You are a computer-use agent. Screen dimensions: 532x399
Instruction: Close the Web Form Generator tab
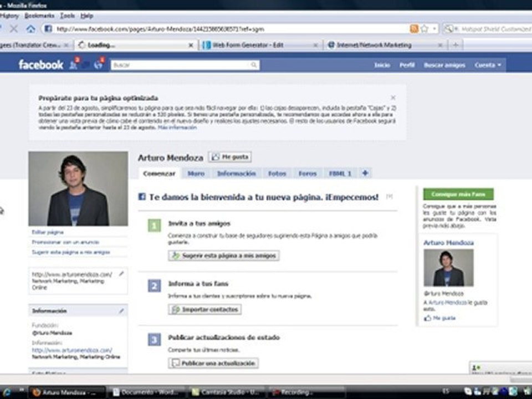pos(315,45)
